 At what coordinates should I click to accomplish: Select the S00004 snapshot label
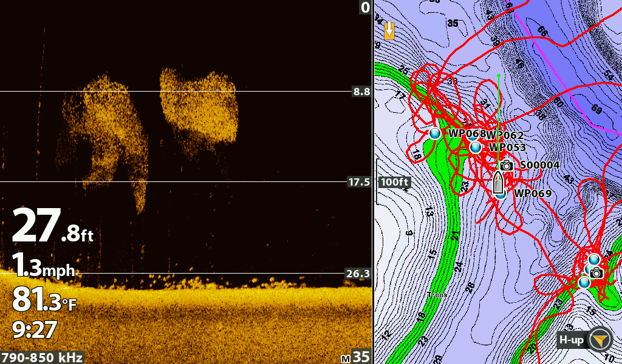(540, 165)
